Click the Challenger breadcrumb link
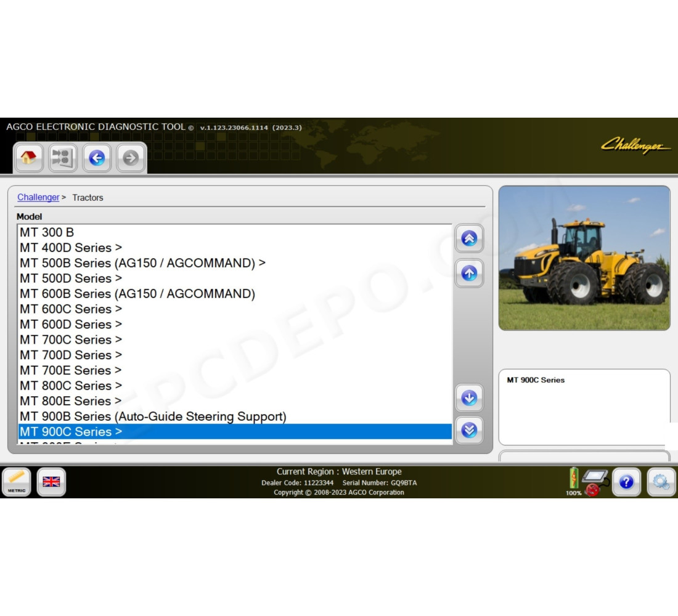Viewport: 678px width, 616px height. tap(38, 197)
